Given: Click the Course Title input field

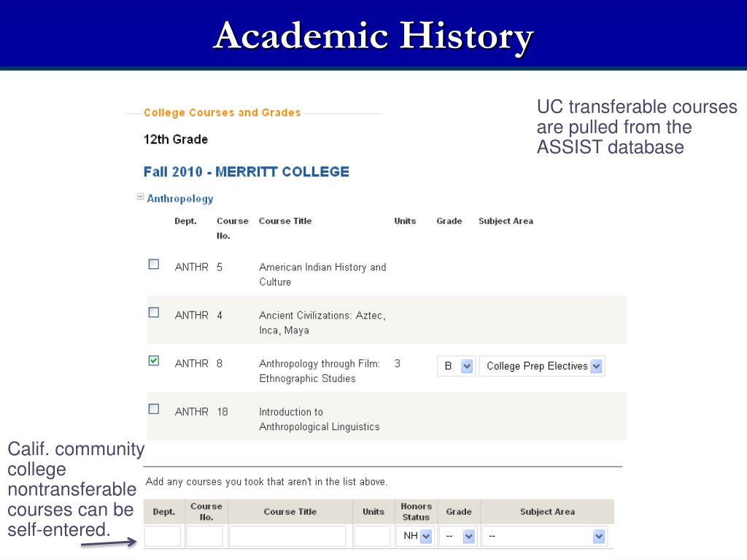Looking at the screenshot, I should tap(287, 536).
